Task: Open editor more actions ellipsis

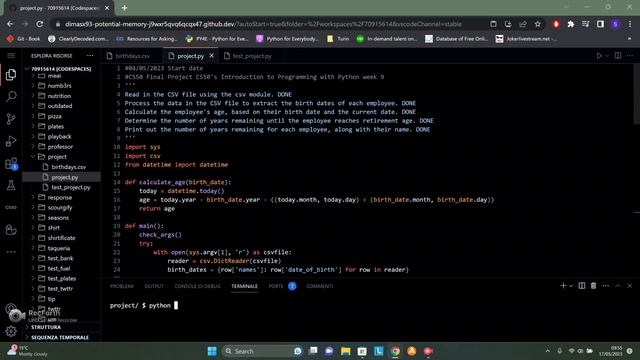Action: 630,56
